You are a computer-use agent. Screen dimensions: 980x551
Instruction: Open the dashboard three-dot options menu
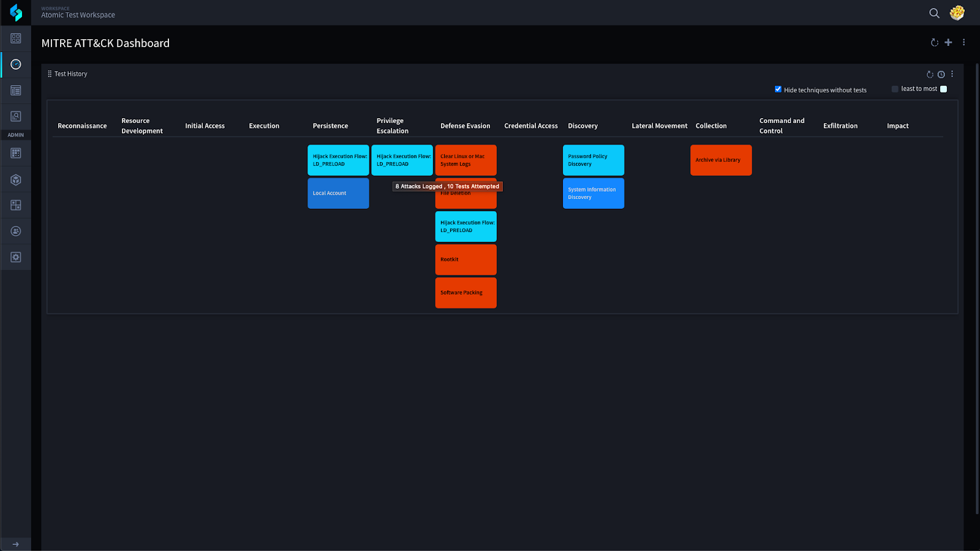point(963,42)
